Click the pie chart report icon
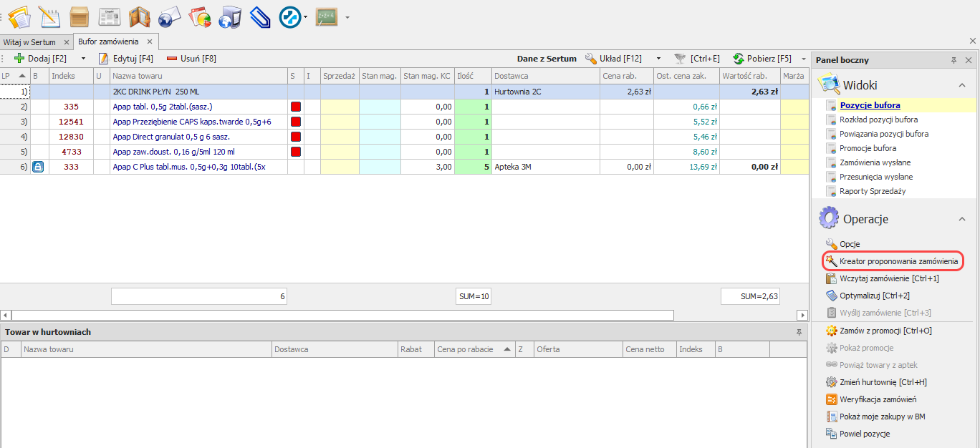This screenshot has width=980, height=448. coord(200,16)
